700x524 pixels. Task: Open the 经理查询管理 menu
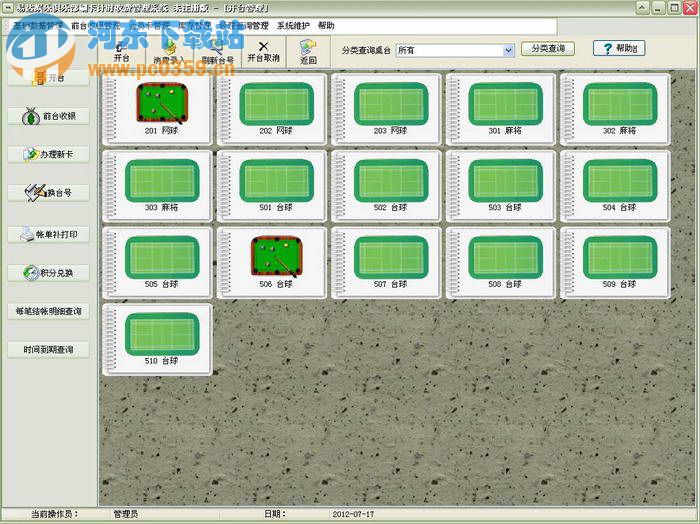(244, 26)
